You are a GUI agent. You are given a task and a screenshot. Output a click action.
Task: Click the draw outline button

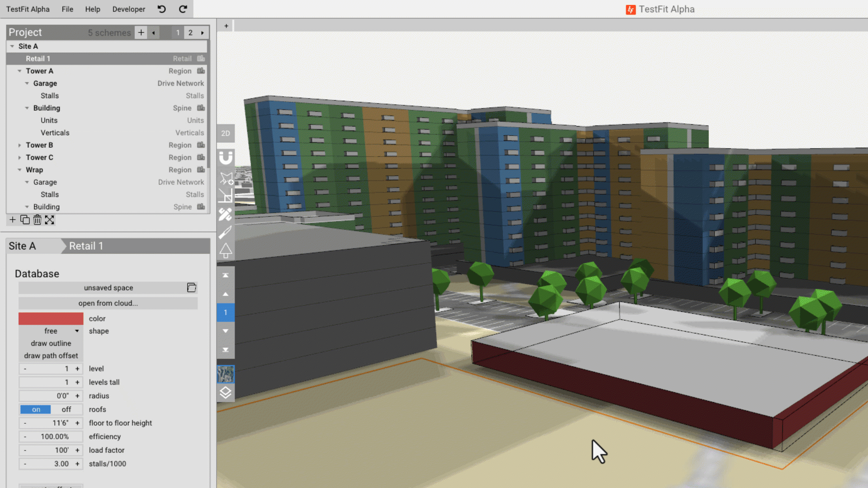click(x=51, y=343)
